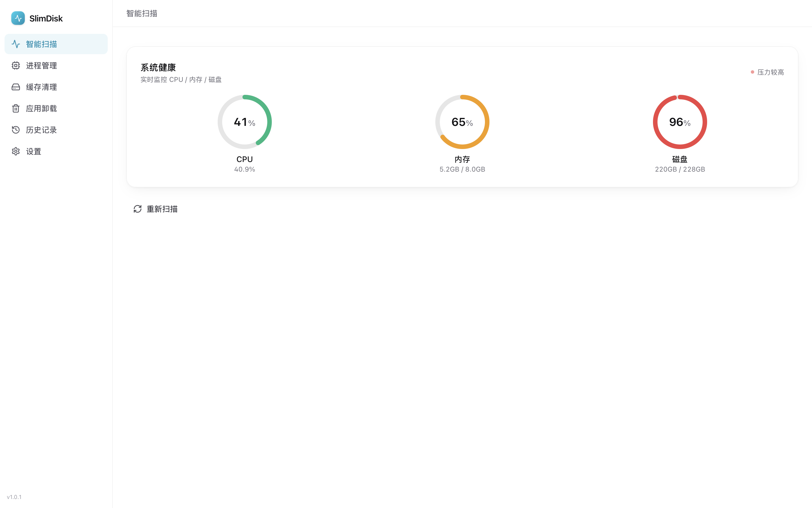The width and height of the screenshot is (812, 508).
Task: Click the 智能扫描 page header title
Action: tap(142, 14)
